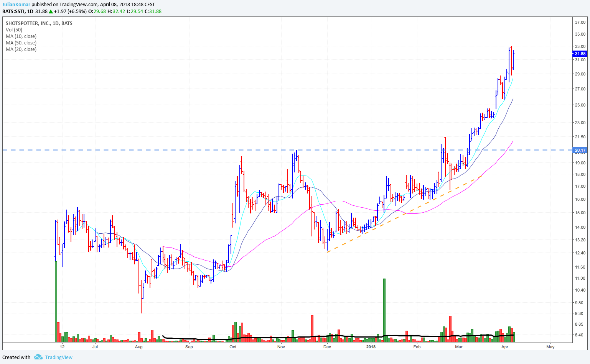The width and height of the screenshot is (590, 364).
Task: Click the 16.00 price axis label
Action: point(580,199)
